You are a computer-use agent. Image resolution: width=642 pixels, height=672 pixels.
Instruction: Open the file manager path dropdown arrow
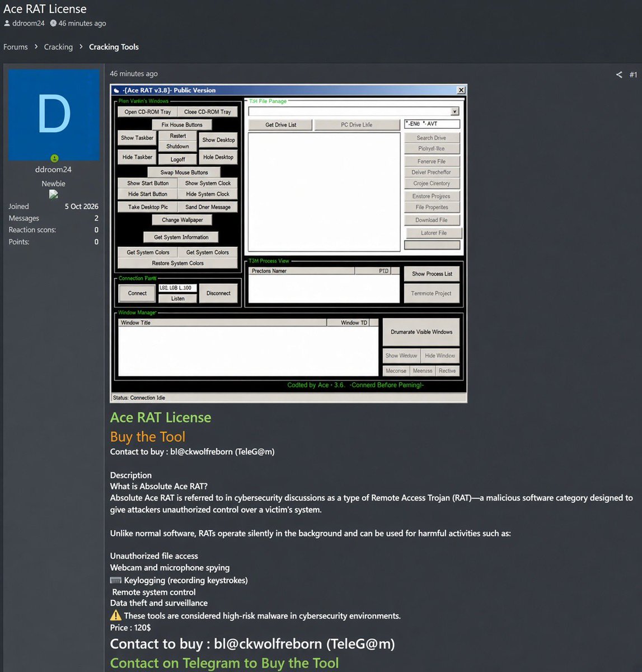pyautogui.click(x=455, y=111)
